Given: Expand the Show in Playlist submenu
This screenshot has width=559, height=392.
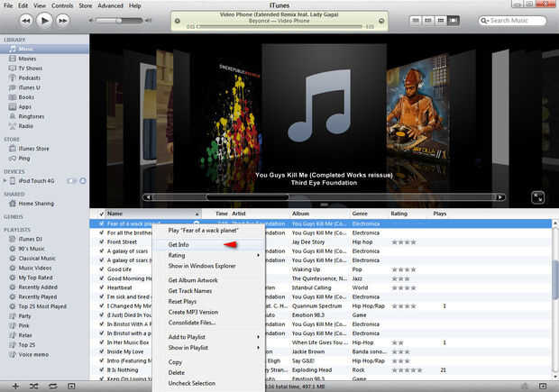Looking at the screenshot, I should pos(209,348).
